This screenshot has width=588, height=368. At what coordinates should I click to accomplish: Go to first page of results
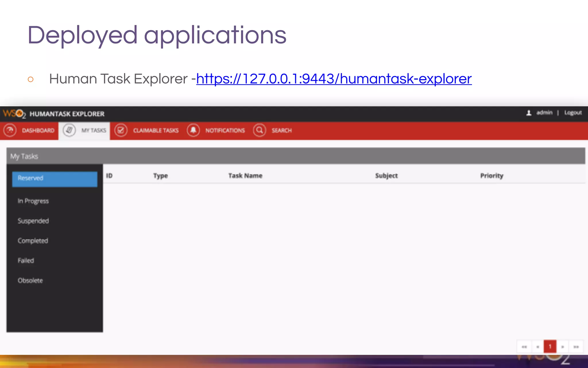click(x=524, y=347)
